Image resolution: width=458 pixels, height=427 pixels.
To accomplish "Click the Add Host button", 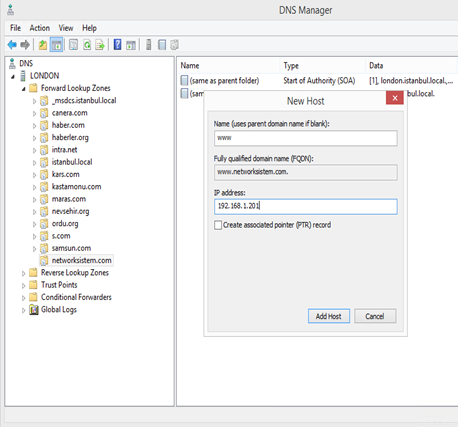I will pos(329,316).
